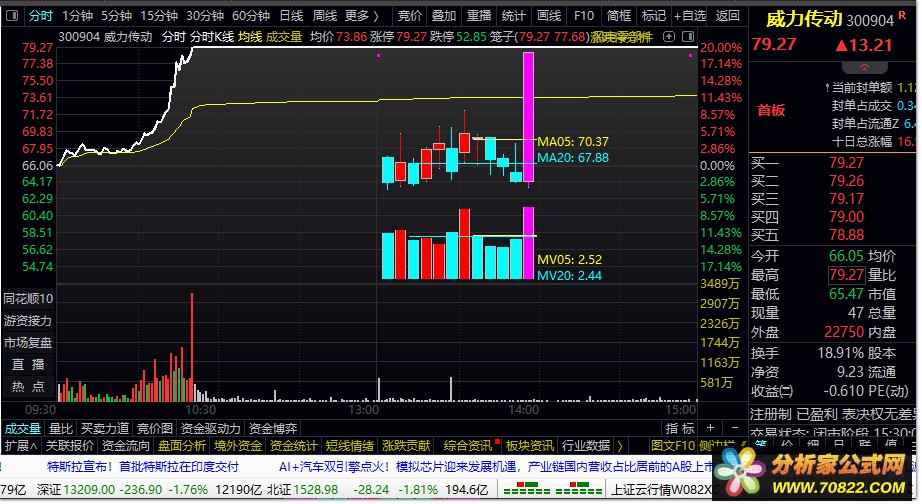Screen dimensions: 922x504
Task: Open 热点 hotspots side shortcut
Action: 28,386
